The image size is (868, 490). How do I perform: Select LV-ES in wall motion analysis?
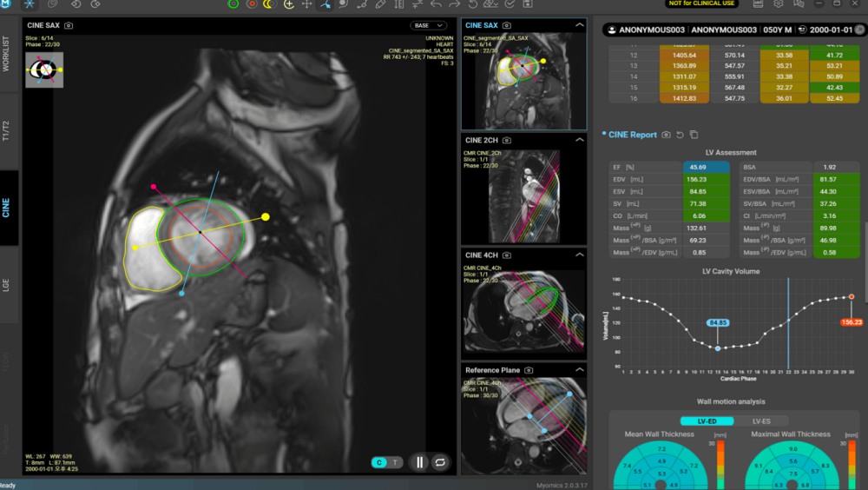(x=760, y=421)
